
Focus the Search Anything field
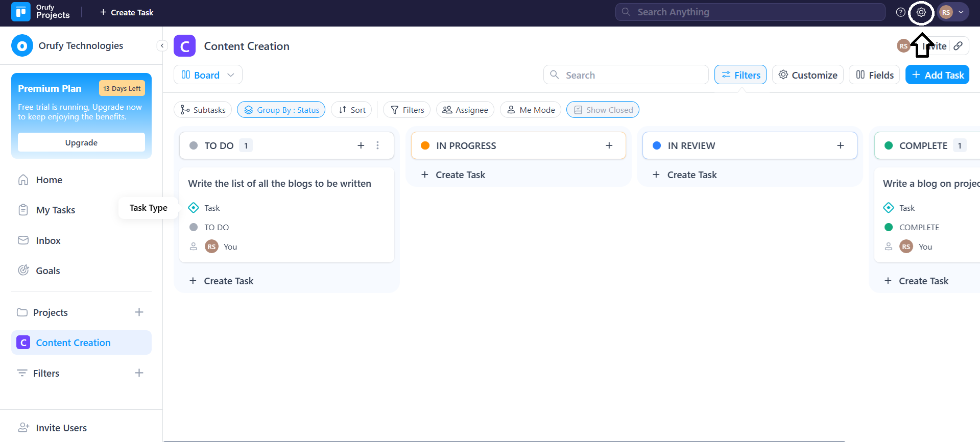tap(750, 12)
